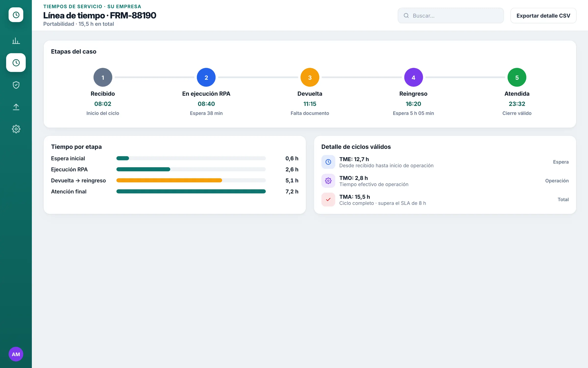
Task: Click the orange Devuelta → reingreso bar
Action: tap(169, 180)
